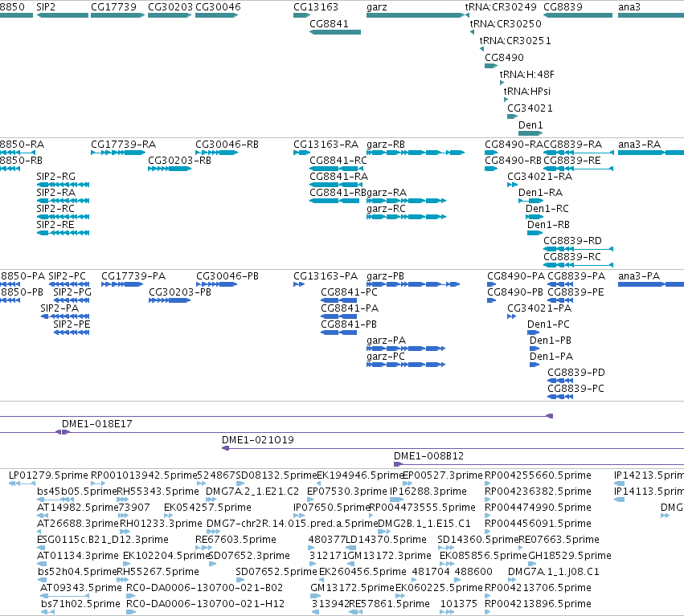Image resolution: width=684 pixels, height=616 pixels.
Task: Open the SIP2-RG transcript label
Action: 55,177
